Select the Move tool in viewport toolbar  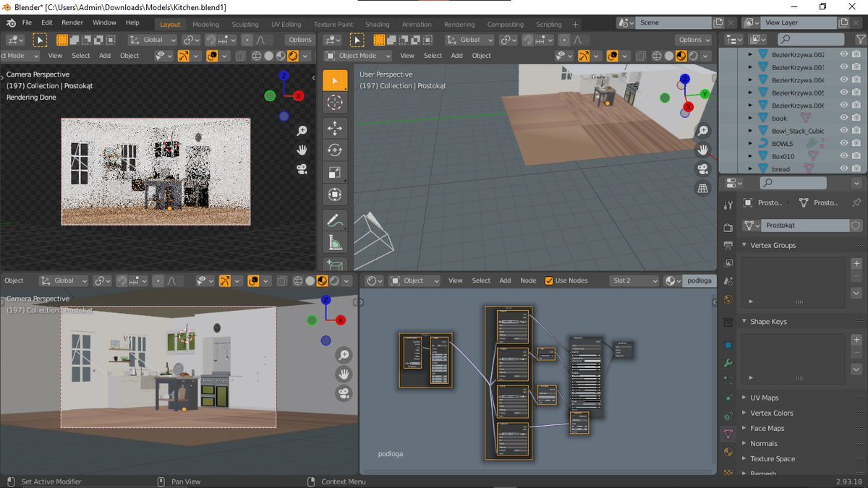[334, 128]
